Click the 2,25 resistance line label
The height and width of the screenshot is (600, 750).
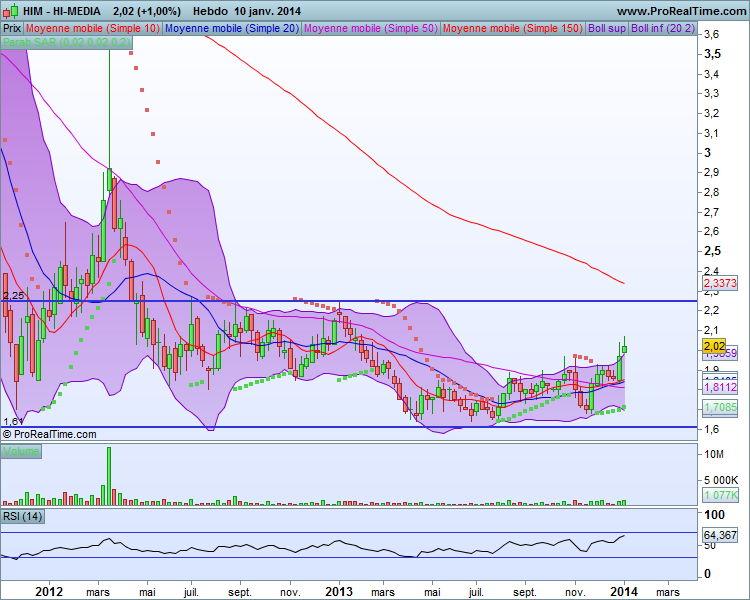[13, 295]
